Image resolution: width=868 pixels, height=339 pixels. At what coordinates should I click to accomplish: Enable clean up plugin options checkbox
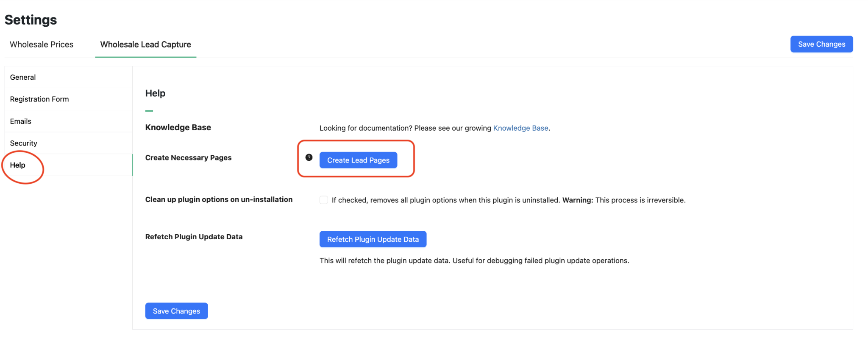[324, 200]
